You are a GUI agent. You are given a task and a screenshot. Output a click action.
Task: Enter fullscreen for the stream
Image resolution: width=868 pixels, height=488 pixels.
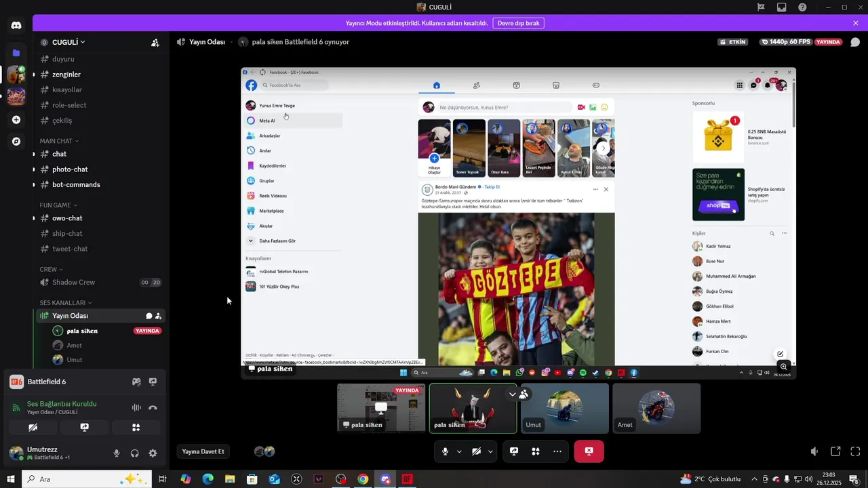[x=856, y=451]
